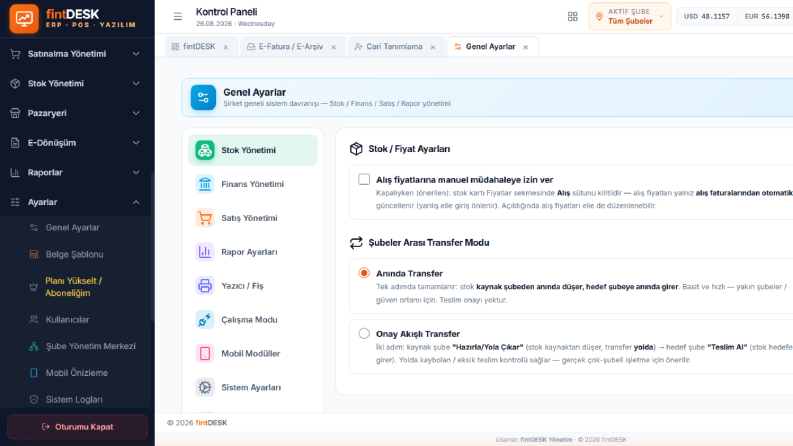The width and height of the screenshot is (793, 446).
Task: Click the Raporlar chart icon
Action: pyautogui.click(x=15, y=172)
